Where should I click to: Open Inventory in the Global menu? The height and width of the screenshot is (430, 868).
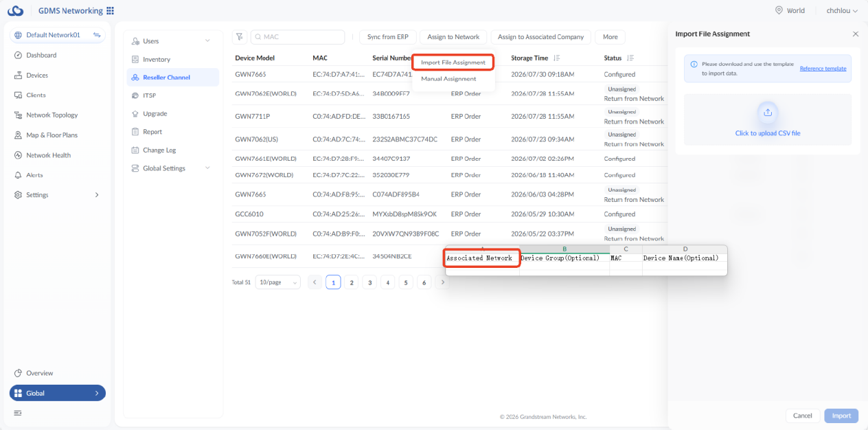(173, 60)
